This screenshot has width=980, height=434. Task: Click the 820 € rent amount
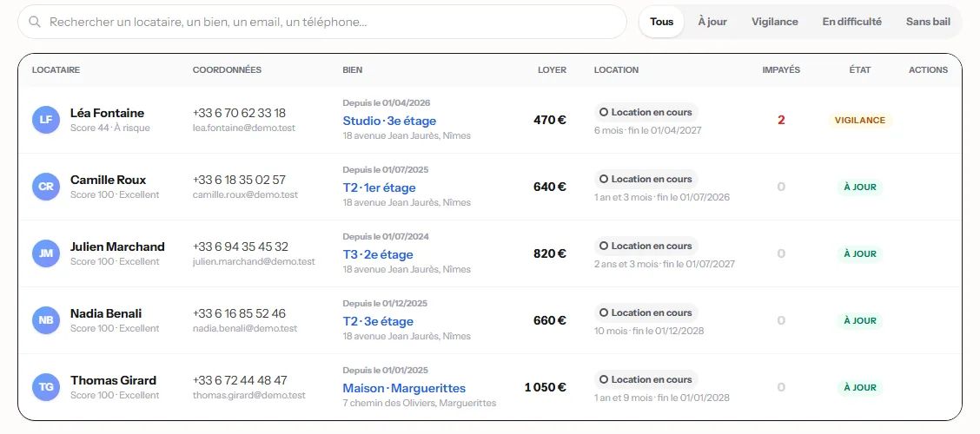tap(550, 253)
